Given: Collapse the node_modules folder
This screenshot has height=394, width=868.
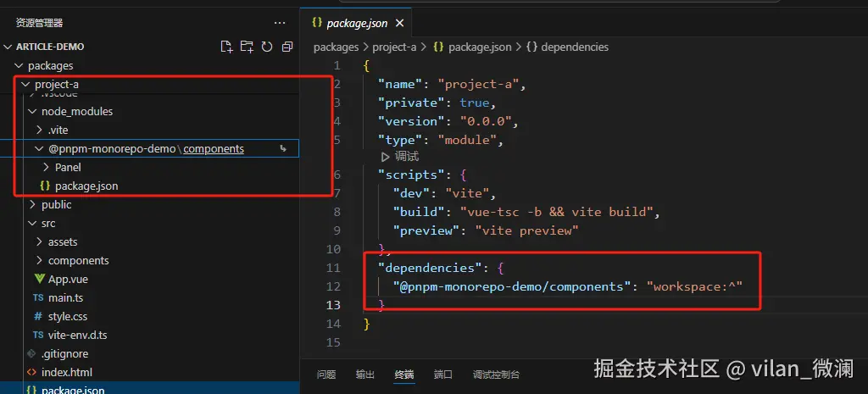Looking at the screenshot, I should point(33,111).
